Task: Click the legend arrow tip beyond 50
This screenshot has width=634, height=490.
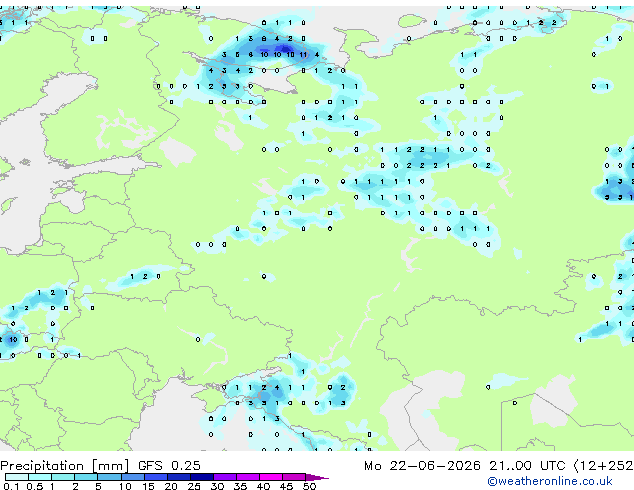Action: (x=317, y=477)
